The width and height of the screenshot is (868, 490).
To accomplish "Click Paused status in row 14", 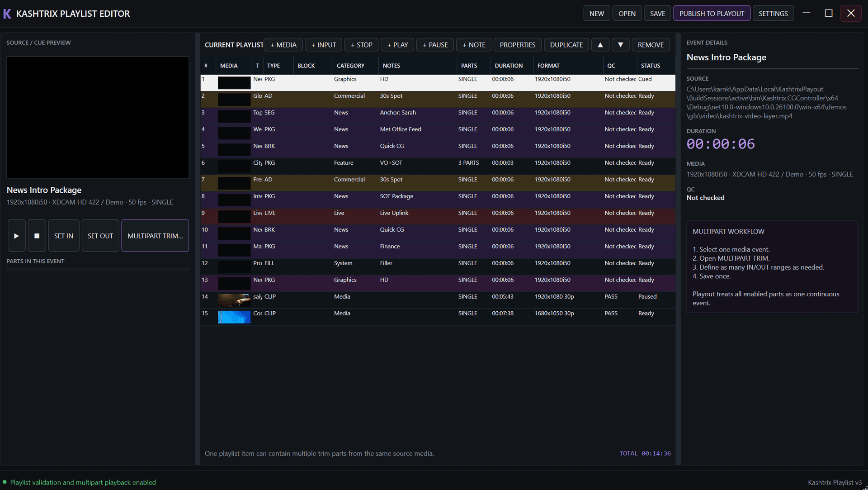I will pos(647,297).
